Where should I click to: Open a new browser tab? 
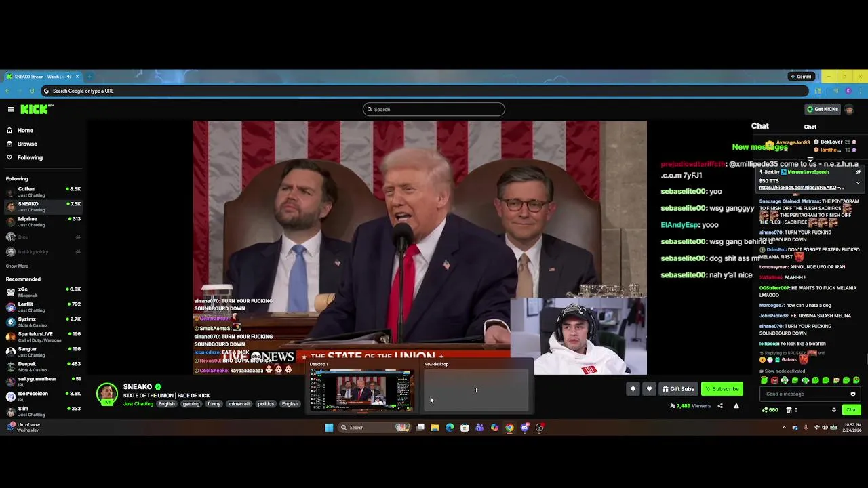(90, 77)
